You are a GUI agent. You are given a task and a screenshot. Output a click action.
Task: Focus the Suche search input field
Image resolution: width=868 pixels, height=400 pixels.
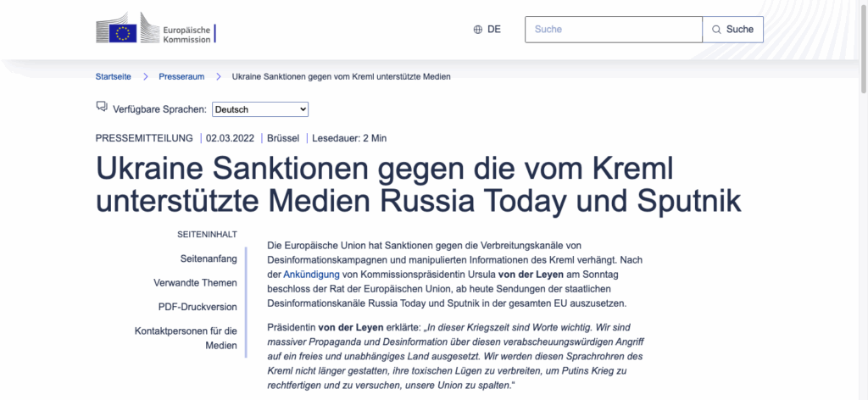tap(614, 30)
